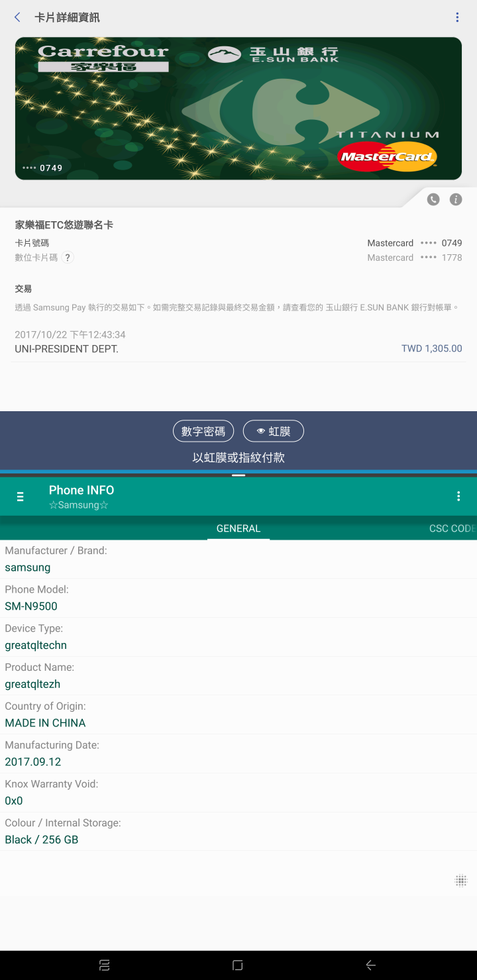Screen dimensions: 477x980
Task: Tap manufacturing date 2017.09.12
Action: [x=33, y=762]
